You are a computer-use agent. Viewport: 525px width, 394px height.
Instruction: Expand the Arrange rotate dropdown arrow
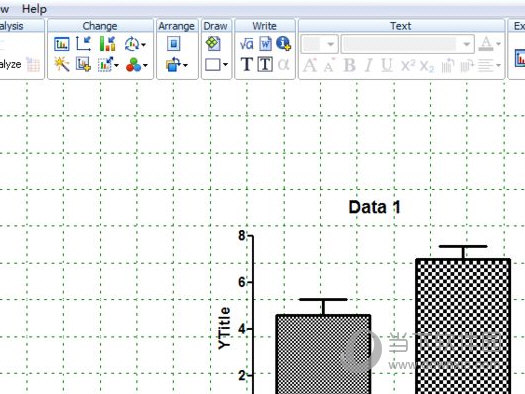pyautogui.click(x=185, y=65)
